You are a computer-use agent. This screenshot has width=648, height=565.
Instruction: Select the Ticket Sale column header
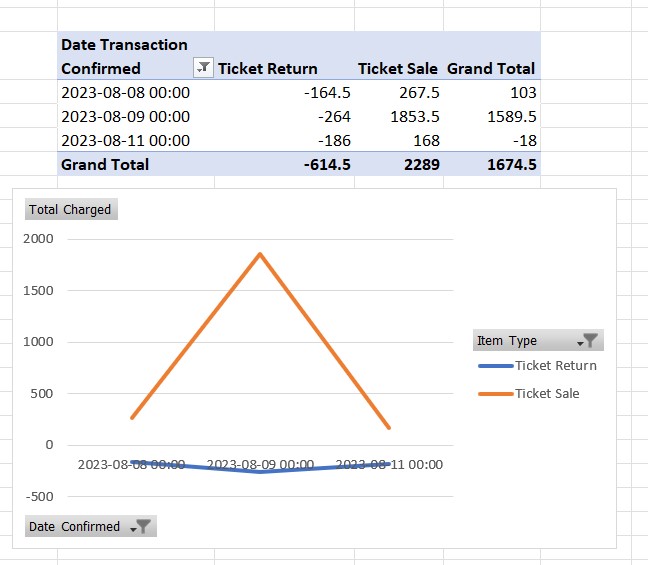click(398, 69)
